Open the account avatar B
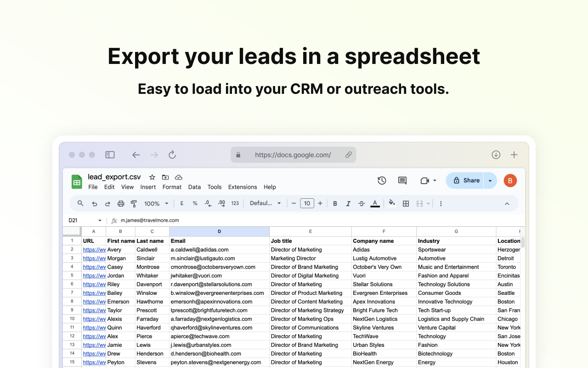 tap(510, 181)
